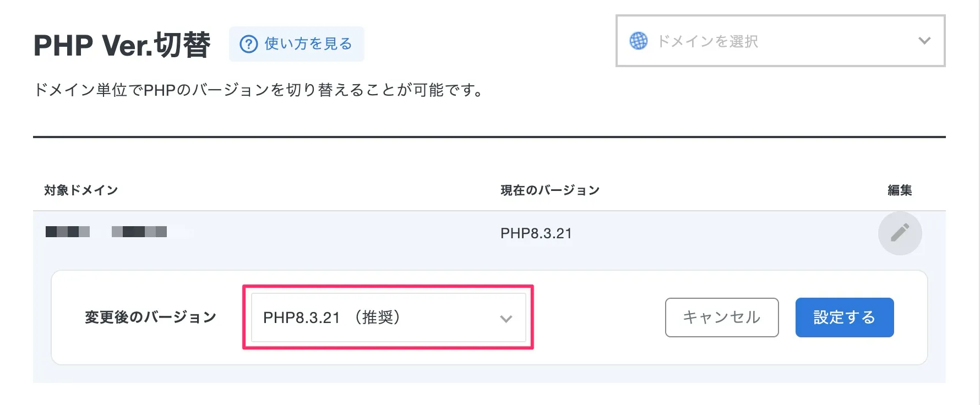Viewport: 980px width, 405px height.
Task: Open the ドメインを選択 dropdown box
Action: 780,41
